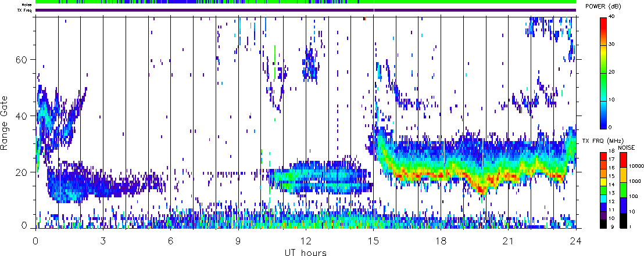Click the 15 tick label on UT hours axis
This screenshot has height=256, width=644.
[x=373, y=240]
